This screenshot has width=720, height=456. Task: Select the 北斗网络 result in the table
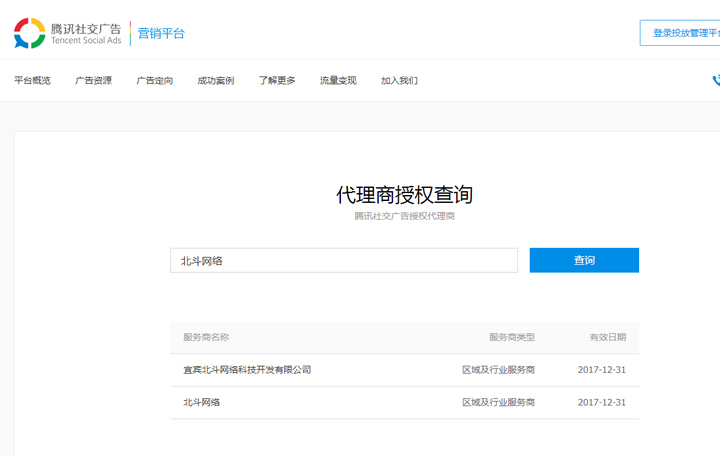coord(201,402)
